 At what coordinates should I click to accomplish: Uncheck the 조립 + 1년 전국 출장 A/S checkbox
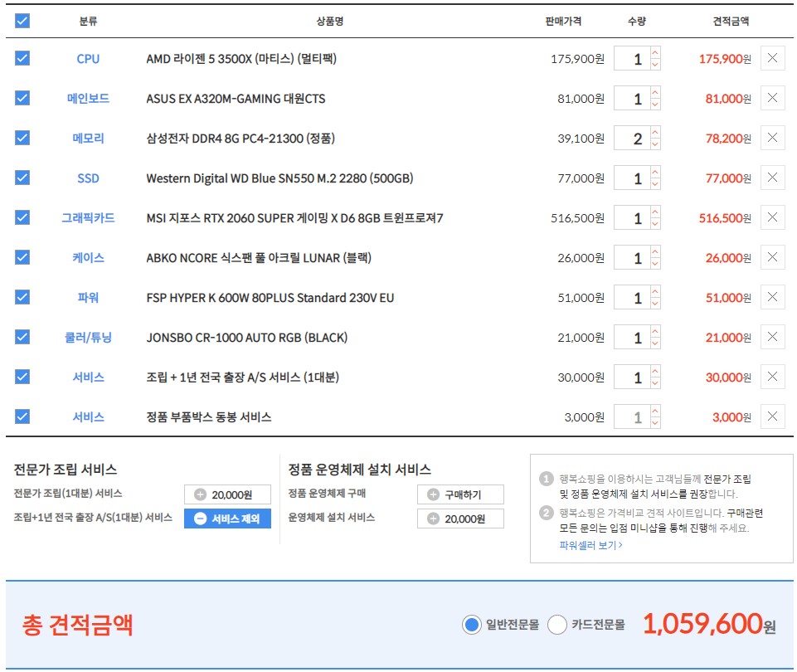pyautogui.click(x=22, y=377)
